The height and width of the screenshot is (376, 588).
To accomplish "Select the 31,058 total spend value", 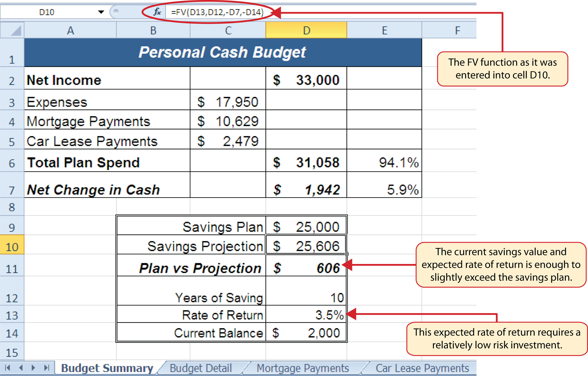I will [x=306, y=161].
